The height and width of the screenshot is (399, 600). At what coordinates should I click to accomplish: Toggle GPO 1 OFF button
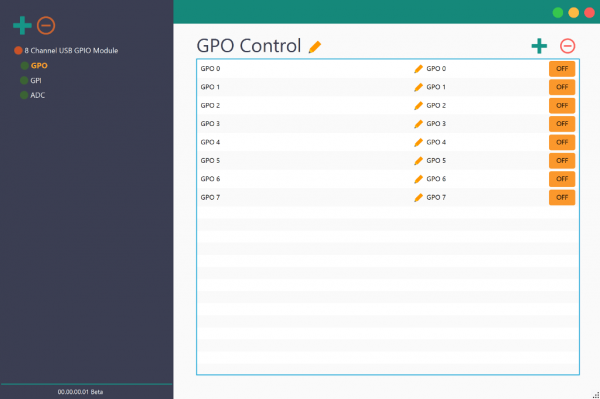click(x=562, y=87)
